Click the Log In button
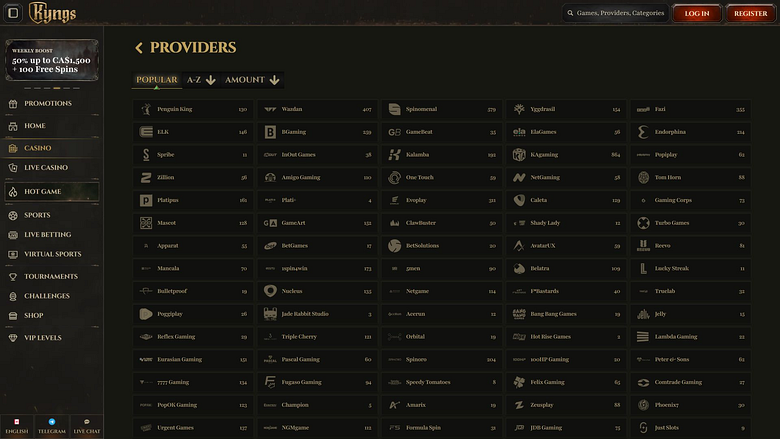The height and width of the screenshot is (439, 780). (697, 13)
